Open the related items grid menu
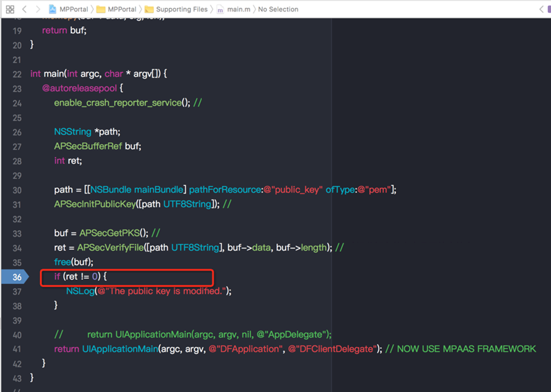Image resolution: width=551 pixels, height=392 pixels. [10, 9]
